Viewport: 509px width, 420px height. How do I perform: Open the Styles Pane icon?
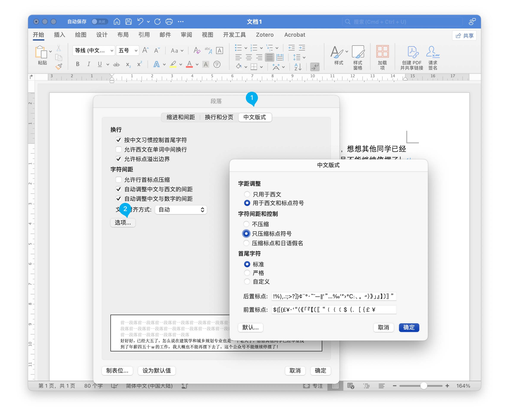coord(358,58)
